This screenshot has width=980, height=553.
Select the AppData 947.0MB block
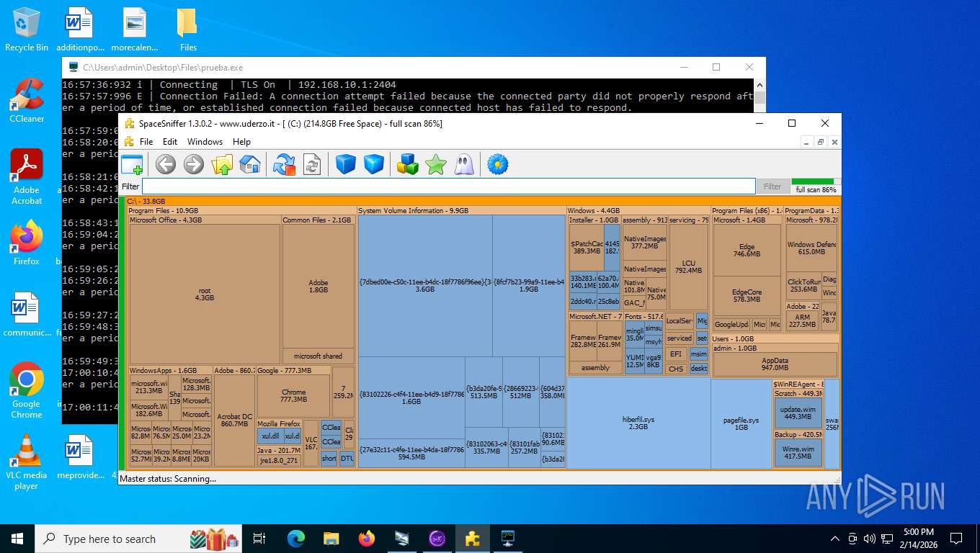click(x=775, y=364)
